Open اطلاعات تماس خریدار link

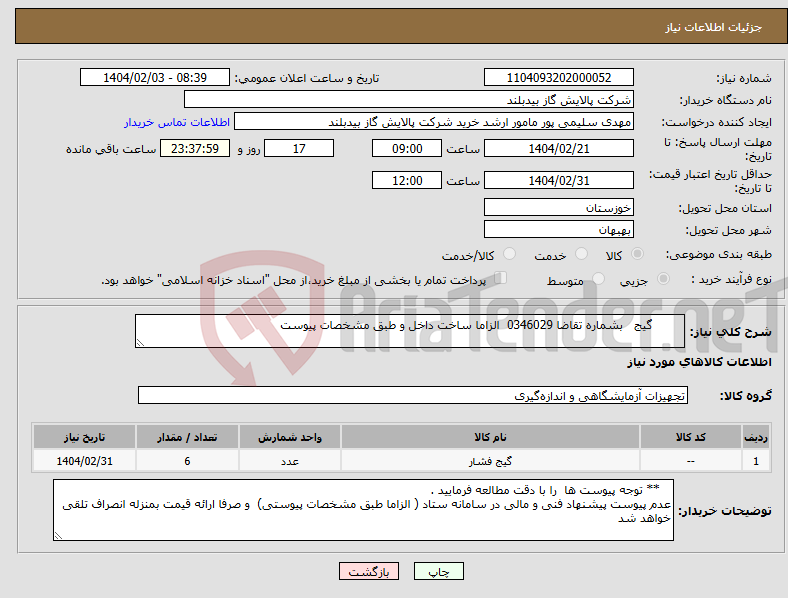177,122
